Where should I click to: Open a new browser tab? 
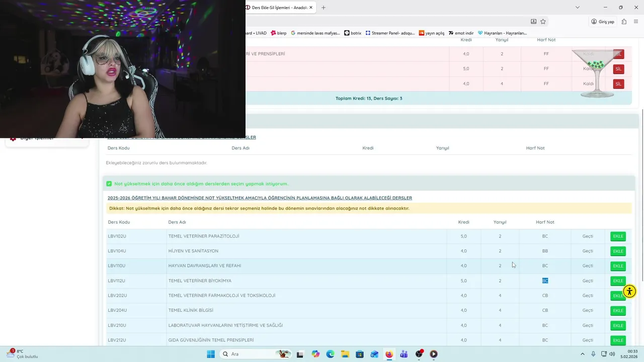(x=324, y=8)
